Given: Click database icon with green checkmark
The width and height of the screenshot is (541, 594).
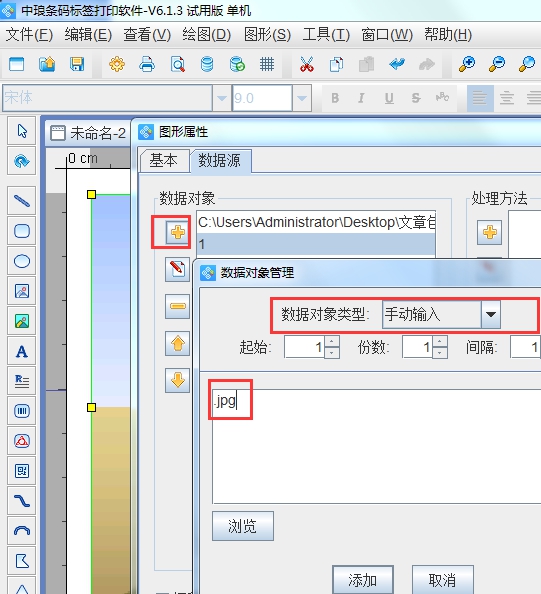Looking at the screenshot, I should [x=237, y=64].
